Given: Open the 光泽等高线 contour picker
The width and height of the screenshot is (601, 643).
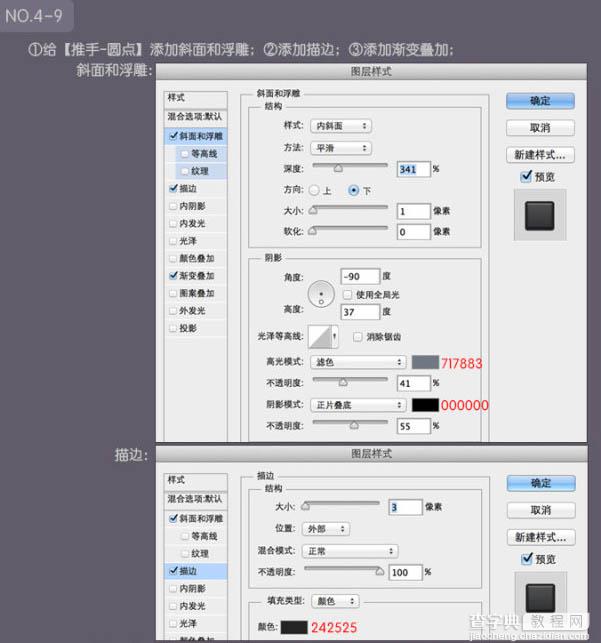Looking at the screenshot, I should click(320, 337).
